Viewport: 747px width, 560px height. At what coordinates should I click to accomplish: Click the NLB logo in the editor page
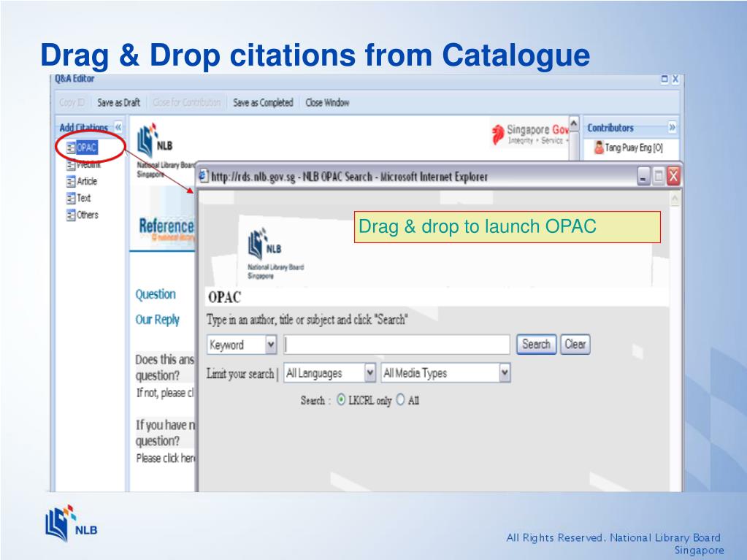(x=156, y=142)
